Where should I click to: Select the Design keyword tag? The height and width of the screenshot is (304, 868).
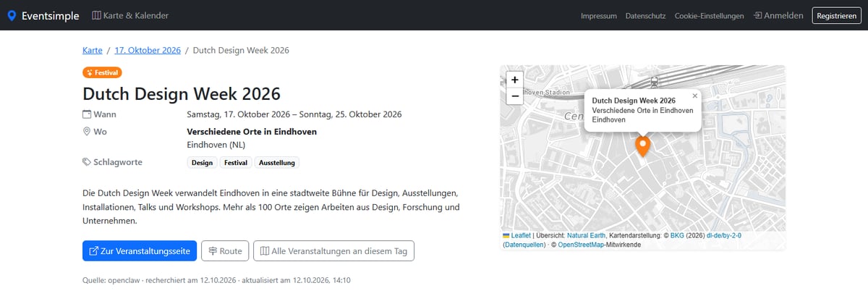coord(203,163)
